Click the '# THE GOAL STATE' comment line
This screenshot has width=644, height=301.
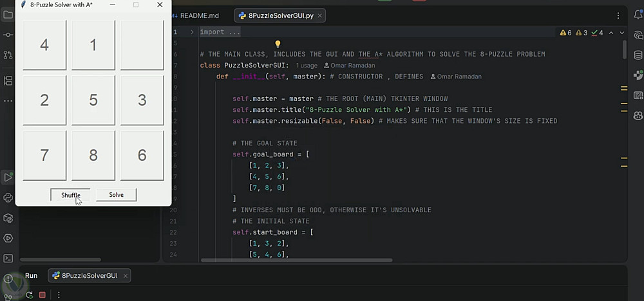[265, 143]
